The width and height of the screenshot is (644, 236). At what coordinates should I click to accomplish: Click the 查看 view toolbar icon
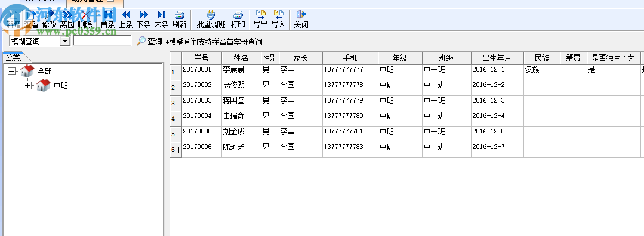(x=31, y=15)
